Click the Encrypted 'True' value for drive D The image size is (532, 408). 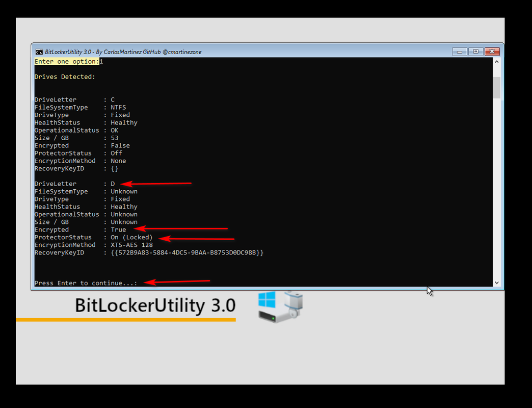[x=118, y=230]
